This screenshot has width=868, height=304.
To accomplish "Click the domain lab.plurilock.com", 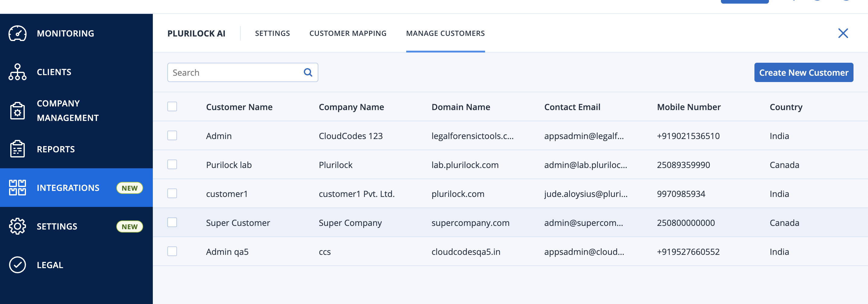I will click(465, 165).
